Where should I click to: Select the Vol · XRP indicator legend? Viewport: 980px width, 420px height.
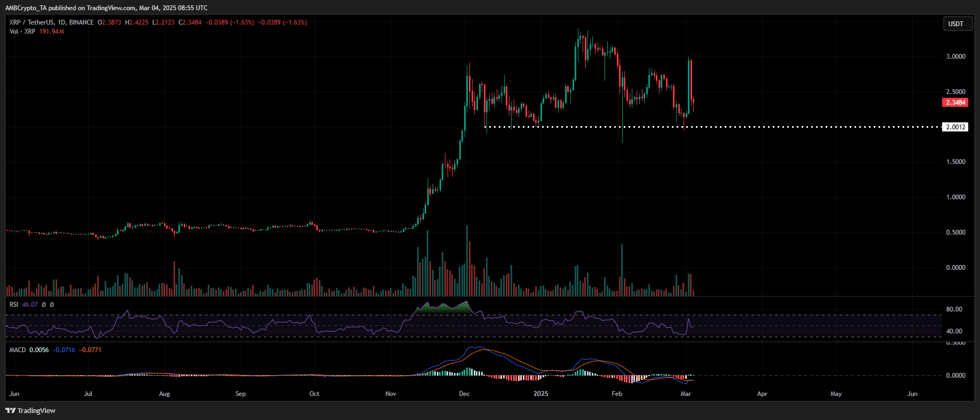coord(22,32)
